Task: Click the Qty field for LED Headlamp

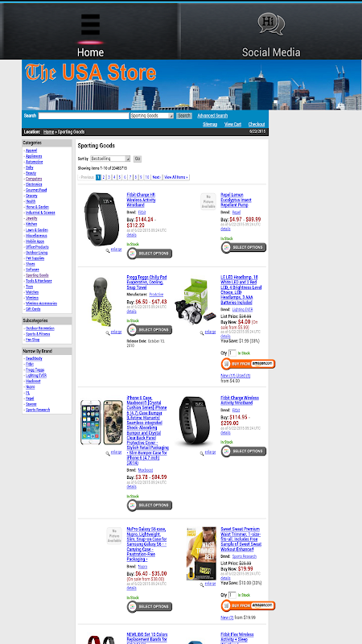Action: click(x=232, y=353)
